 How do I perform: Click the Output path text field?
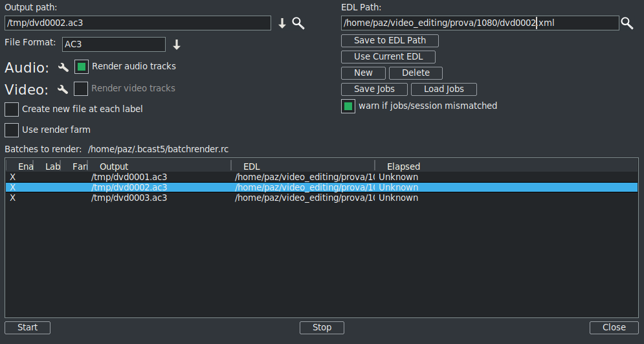tap(137, 23)
